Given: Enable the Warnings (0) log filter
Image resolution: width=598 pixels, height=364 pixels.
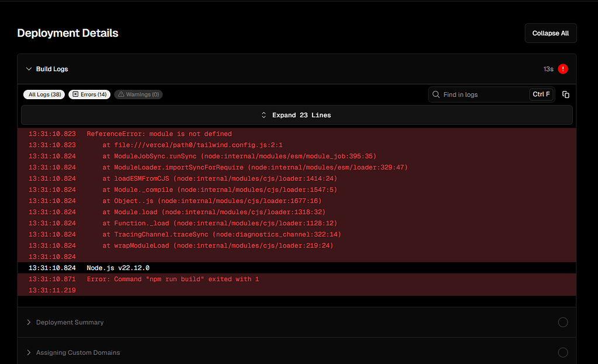Looking at the screenshot, I should [x=138, y=94].
